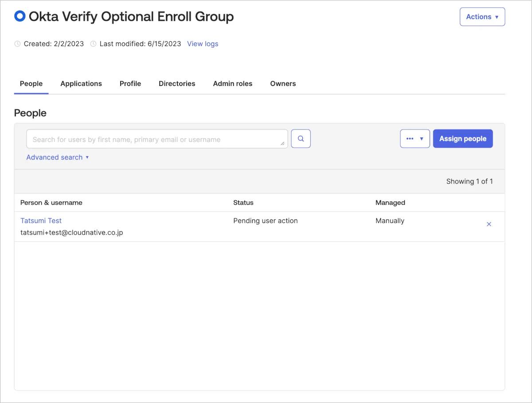
Task: Select the People tab
Action: click(x=31, y=84)
